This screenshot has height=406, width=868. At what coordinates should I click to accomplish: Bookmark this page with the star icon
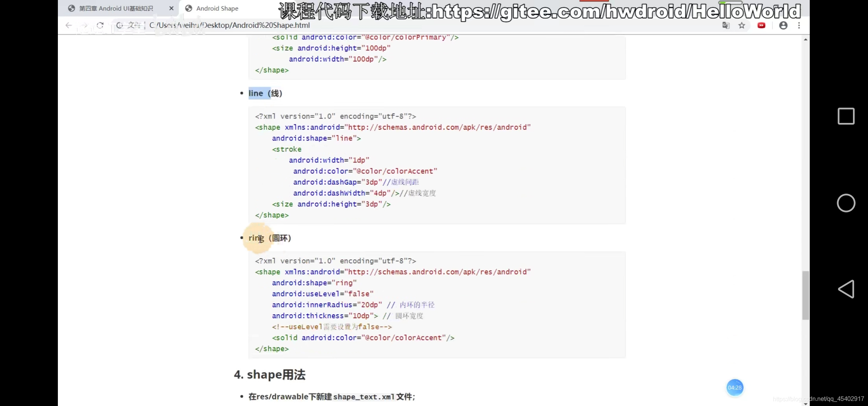tap(742, 25)
